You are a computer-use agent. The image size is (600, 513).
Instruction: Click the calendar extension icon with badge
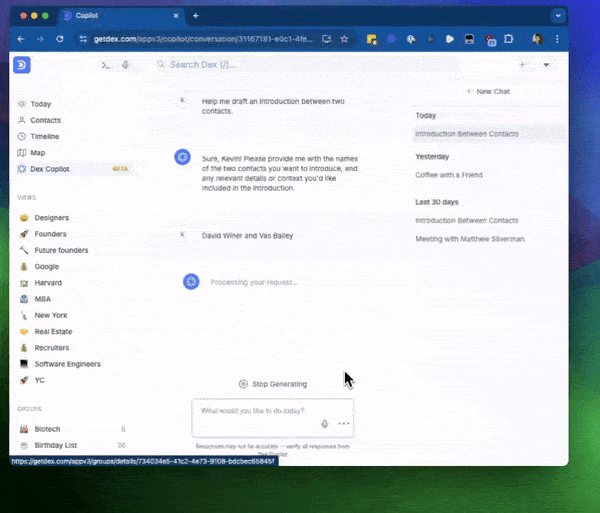coord(490,40)
